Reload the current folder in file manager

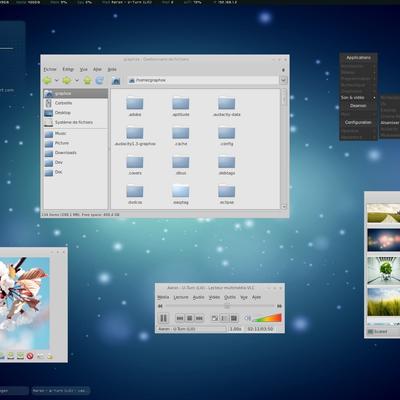[x=99, y=80]
